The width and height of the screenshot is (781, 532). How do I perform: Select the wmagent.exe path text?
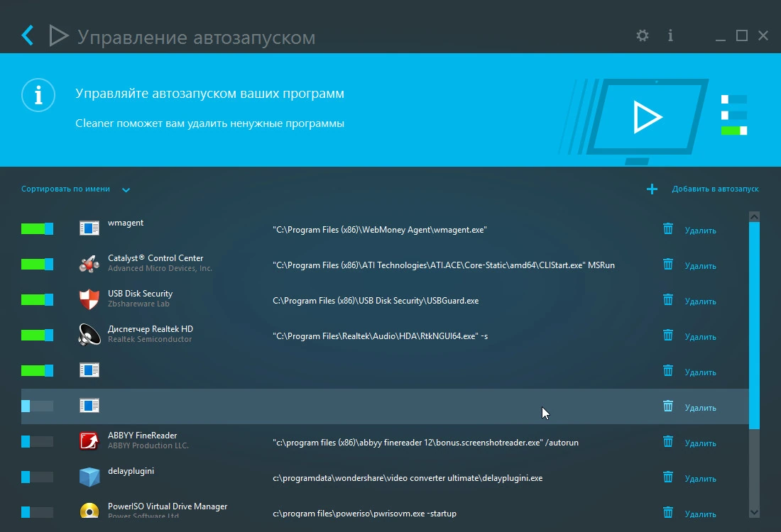[380, 230]
